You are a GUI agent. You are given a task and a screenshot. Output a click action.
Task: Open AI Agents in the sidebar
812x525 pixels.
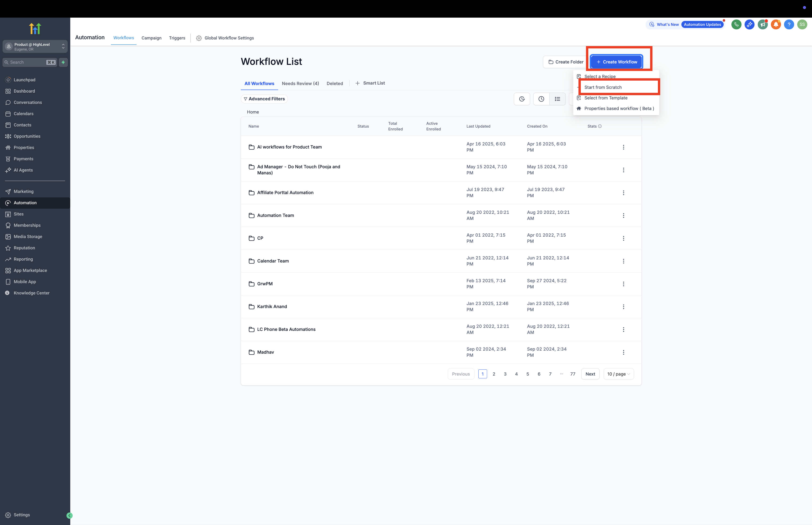coord(23,170)
